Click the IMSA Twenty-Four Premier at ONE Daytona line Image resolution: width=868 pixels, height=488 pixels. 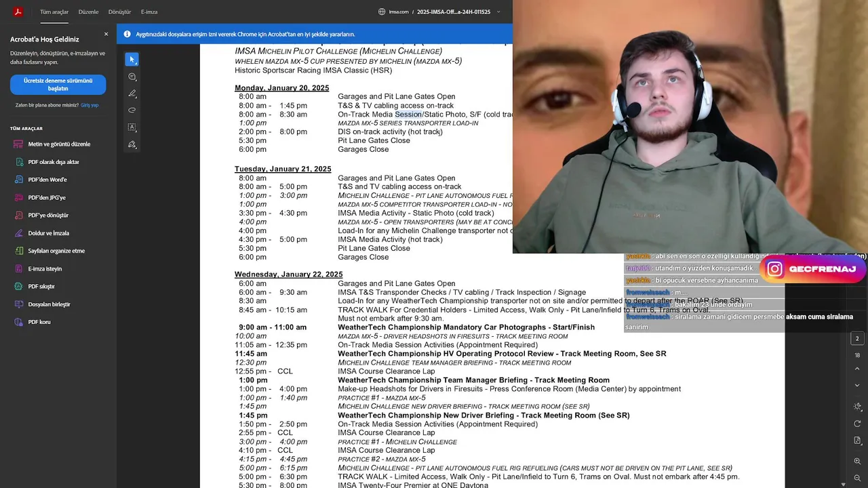click(x=413, y=485)
